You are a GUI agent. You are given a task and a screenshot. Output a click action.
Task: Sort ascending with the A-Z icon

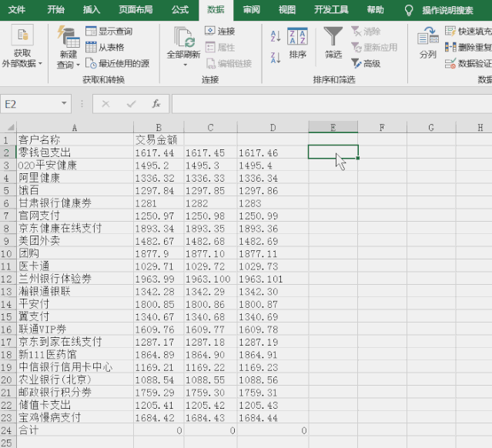[275, 36]
